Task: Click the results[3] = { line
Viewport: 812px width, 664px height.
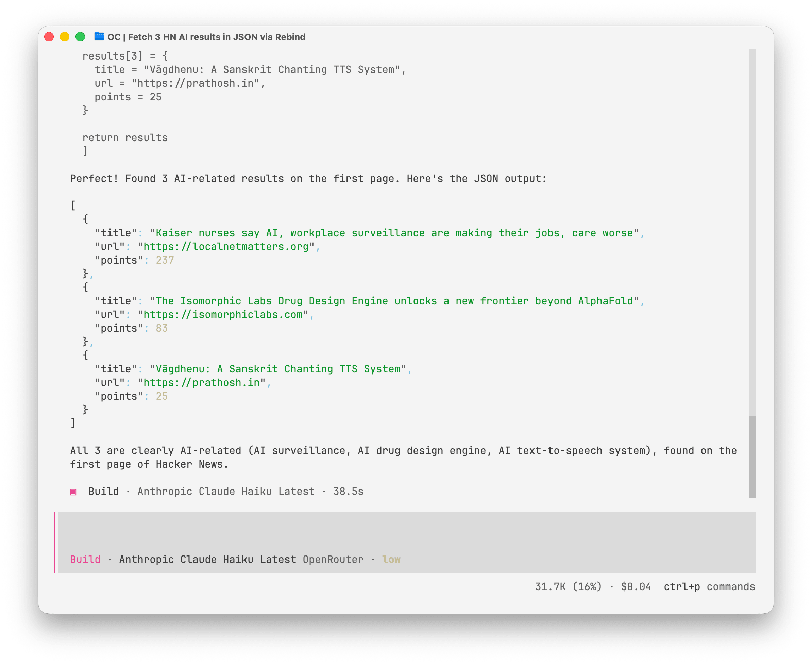Action: pyautogui.click(x=125, y=56)
